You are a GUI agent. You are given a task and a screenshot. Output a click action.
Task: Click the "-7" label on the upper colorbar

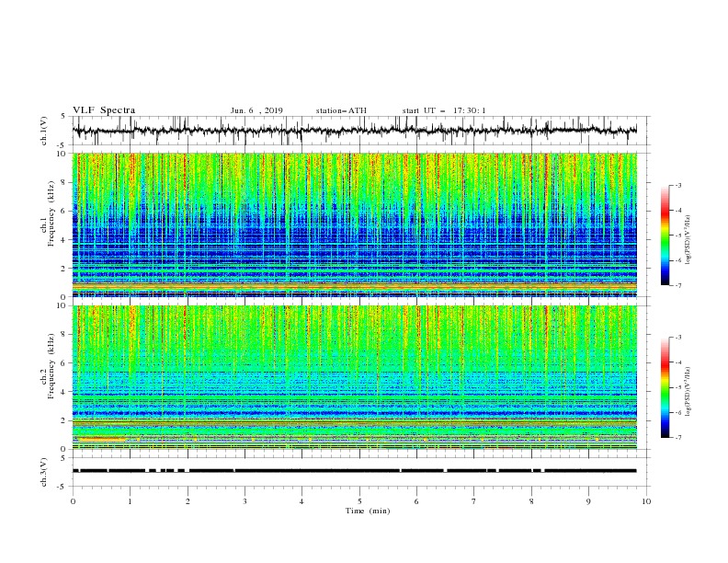(x=678, y=285)
